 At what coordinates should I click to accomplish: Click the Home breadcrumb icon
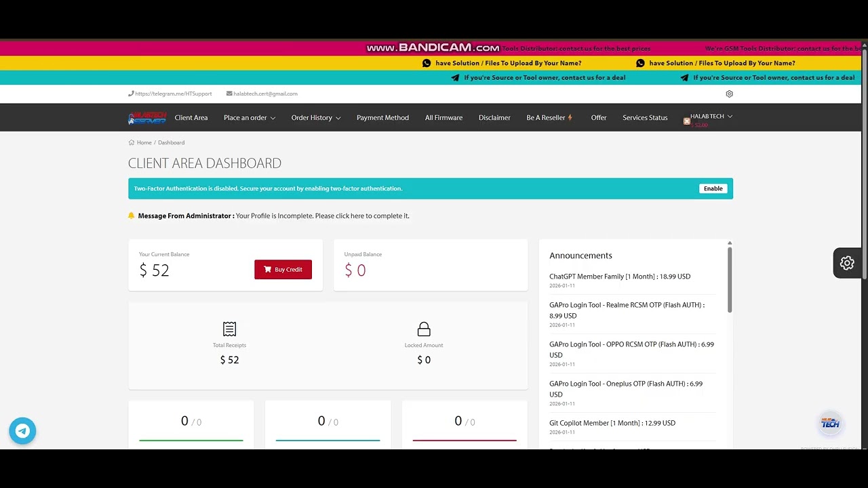[x=132, y=142]
